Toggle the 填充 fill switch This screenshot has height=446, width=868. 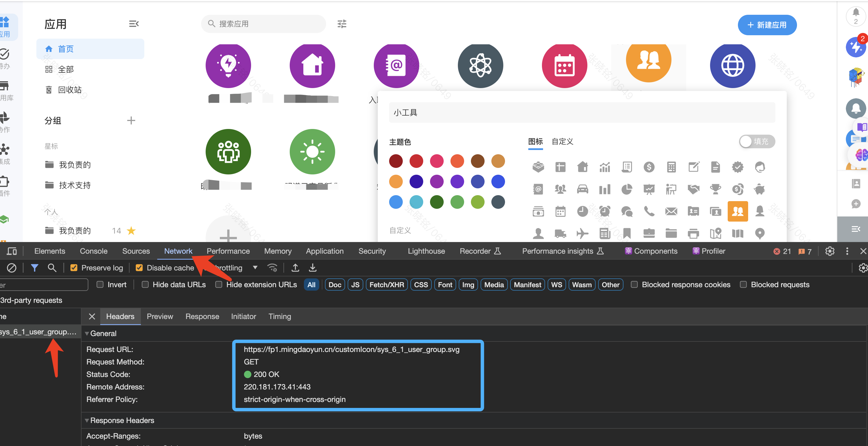pos(757,141)
